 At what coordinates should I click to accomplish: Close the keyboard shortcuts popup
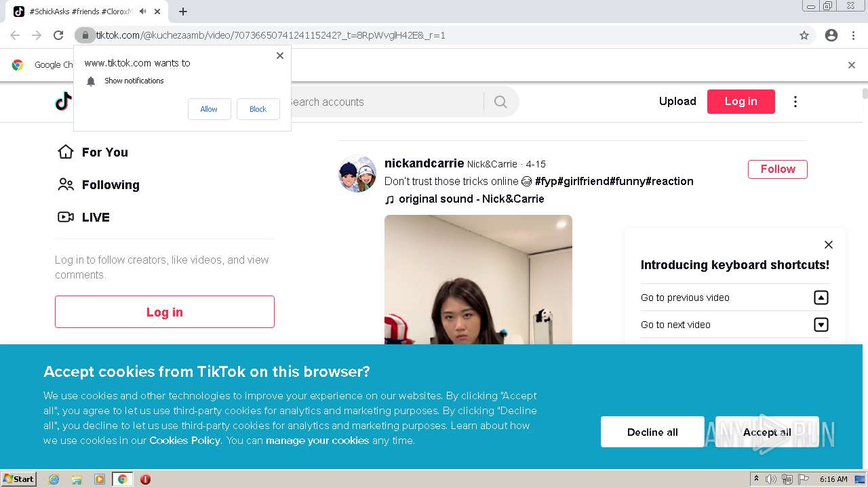coord(828,245)
